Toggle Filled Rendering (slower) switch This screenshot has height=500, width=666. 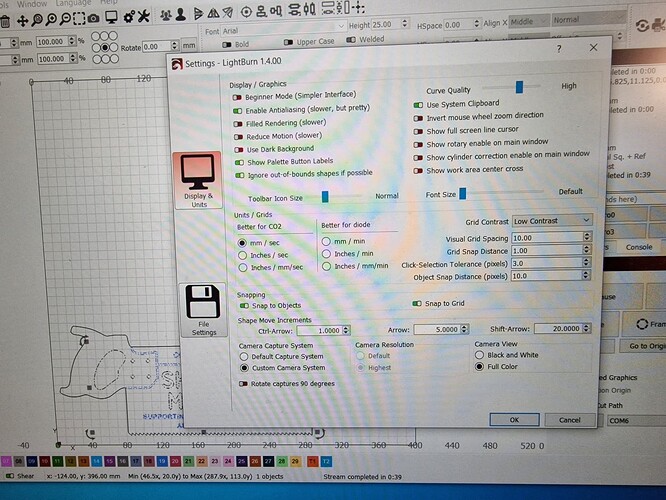click(238, 124)
